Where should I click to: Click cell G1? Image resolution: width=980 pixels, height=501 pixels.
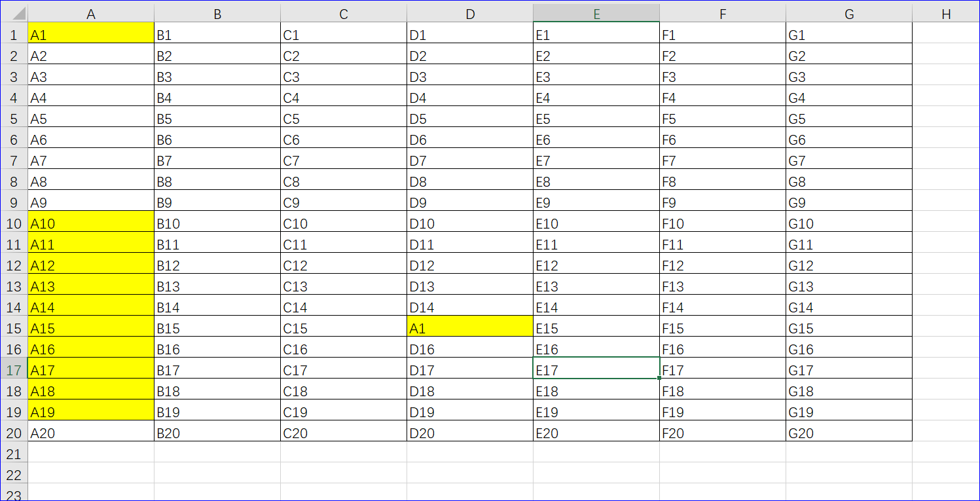tap(849, 33)
